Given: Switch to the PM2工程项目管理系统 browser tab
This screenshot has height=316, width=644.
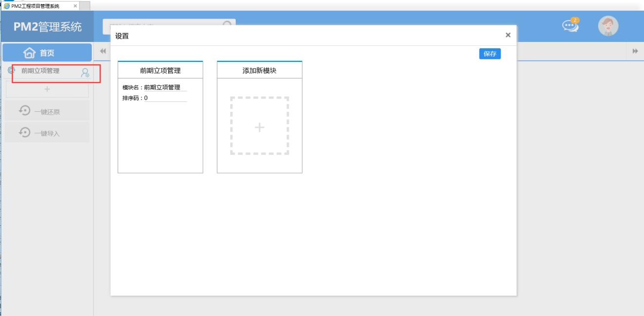Looking at the screenshot, I should pos(37,5).
